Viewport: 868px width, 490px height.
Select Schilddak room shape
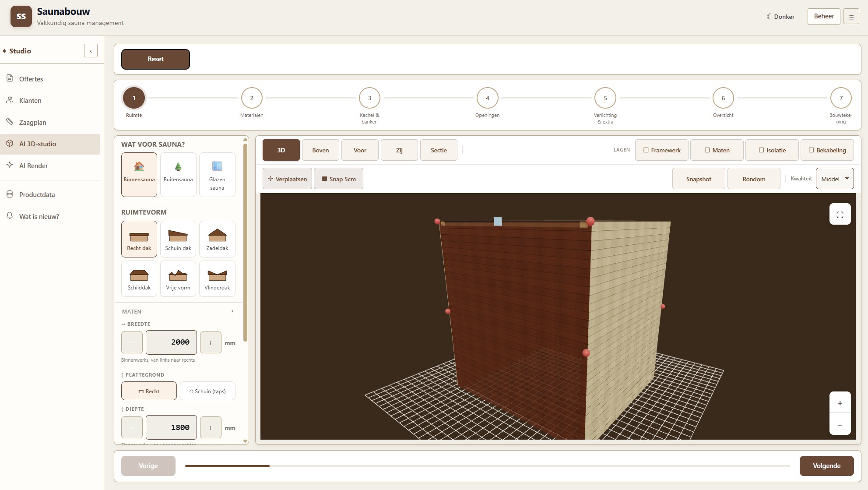[139, 279]
